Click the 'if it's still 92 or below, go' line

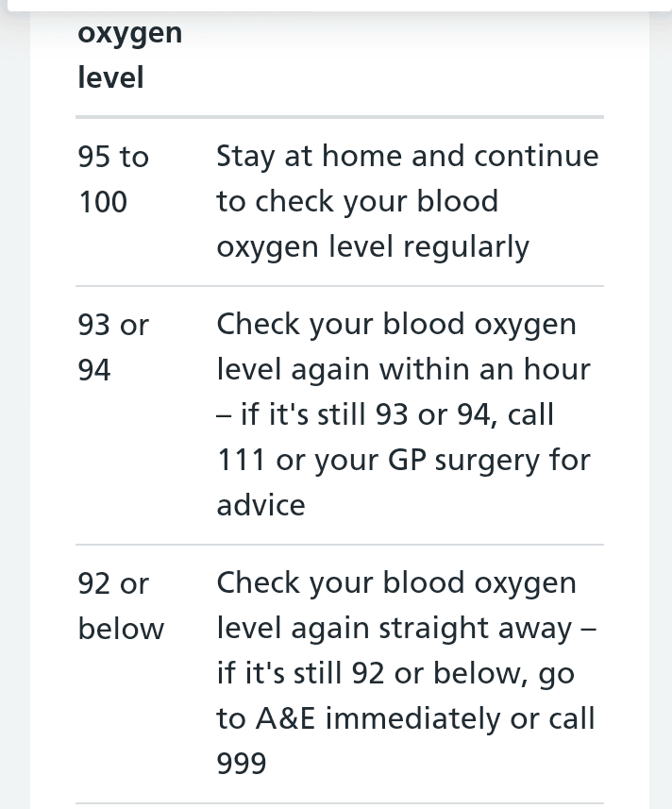point(395,674)
